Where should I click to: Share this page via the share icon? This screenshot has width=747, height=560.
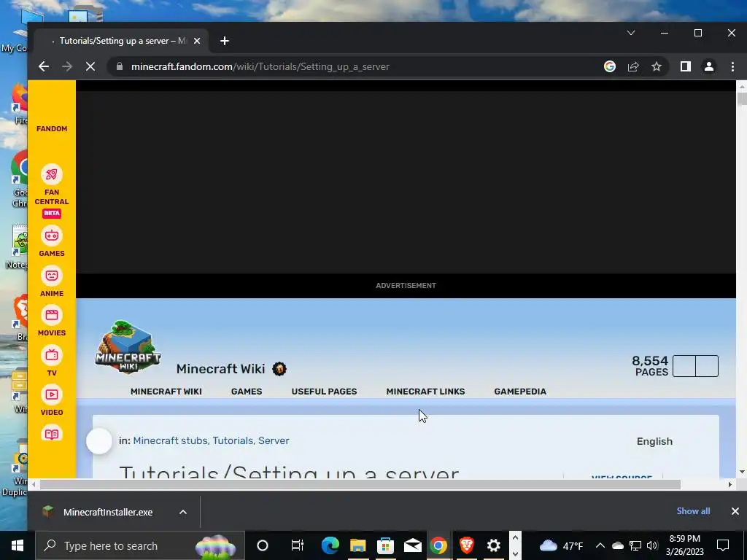633,66
